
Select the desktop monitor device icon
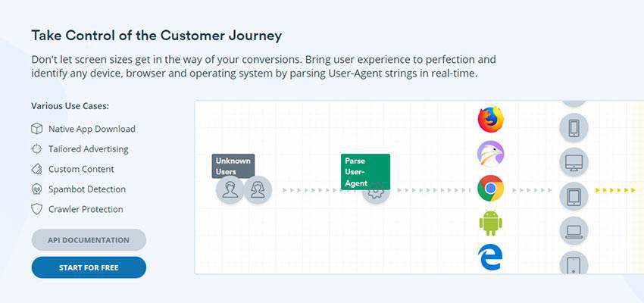point(574,161)
